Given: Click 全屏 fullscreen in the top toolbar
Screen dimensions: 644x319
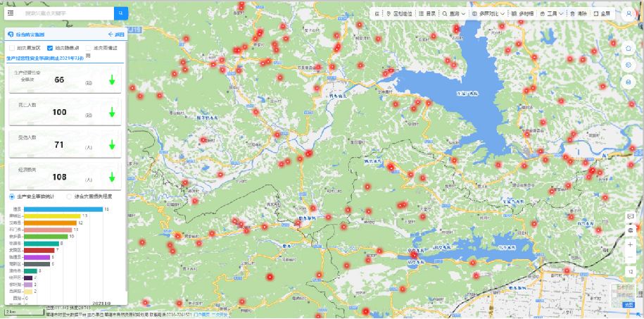Looking at the screenshot, I should (602, 13).
